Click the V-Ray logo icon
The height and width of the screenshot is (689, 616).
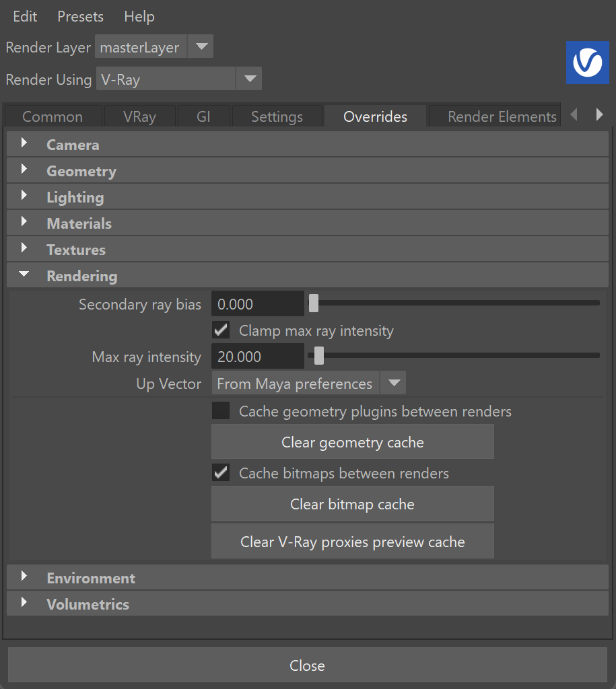[x=588, y=63]
